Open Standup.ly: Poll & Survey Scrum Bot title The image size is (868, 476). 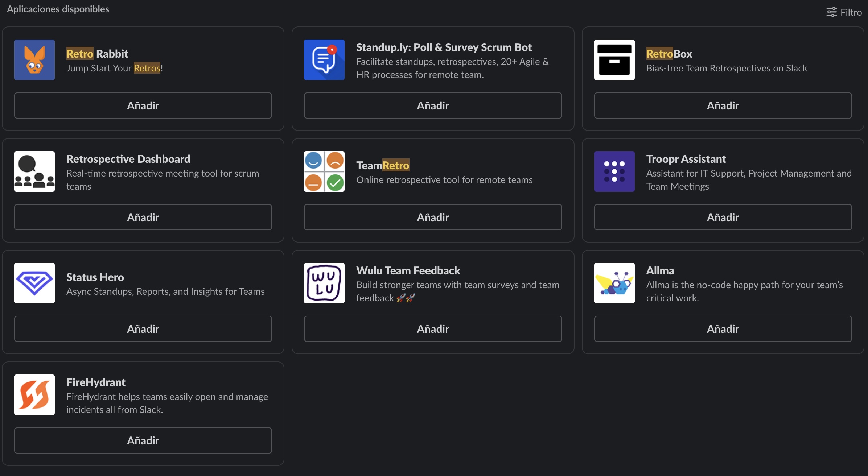444,47
